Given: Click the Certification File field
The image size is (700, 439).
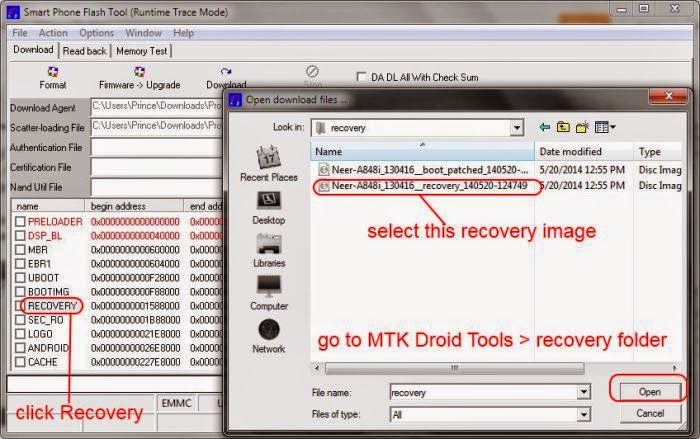Looking at the screenshot, I should tap(156, 167).
